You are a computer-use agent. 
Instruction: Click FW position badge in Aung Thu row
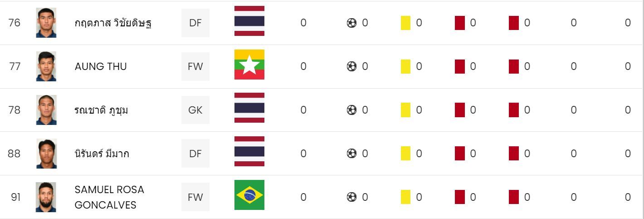pos(195,66)
